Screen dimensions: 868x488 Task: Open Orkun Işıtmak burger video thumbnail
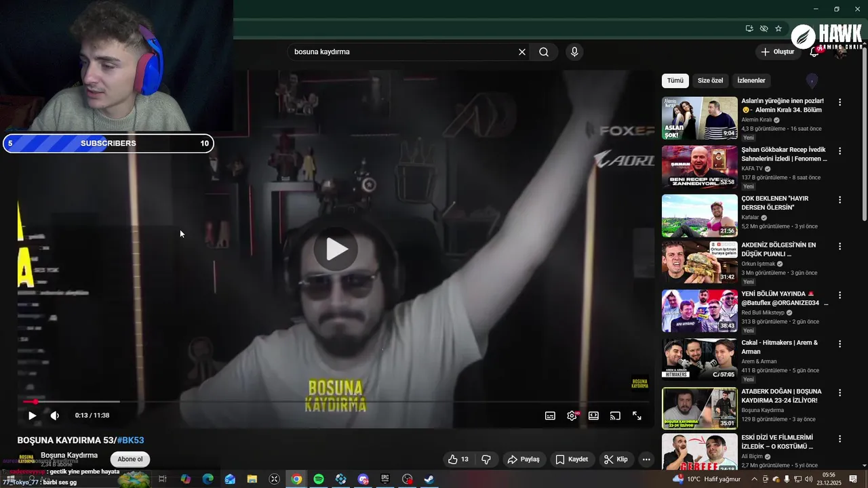point(700,262)
